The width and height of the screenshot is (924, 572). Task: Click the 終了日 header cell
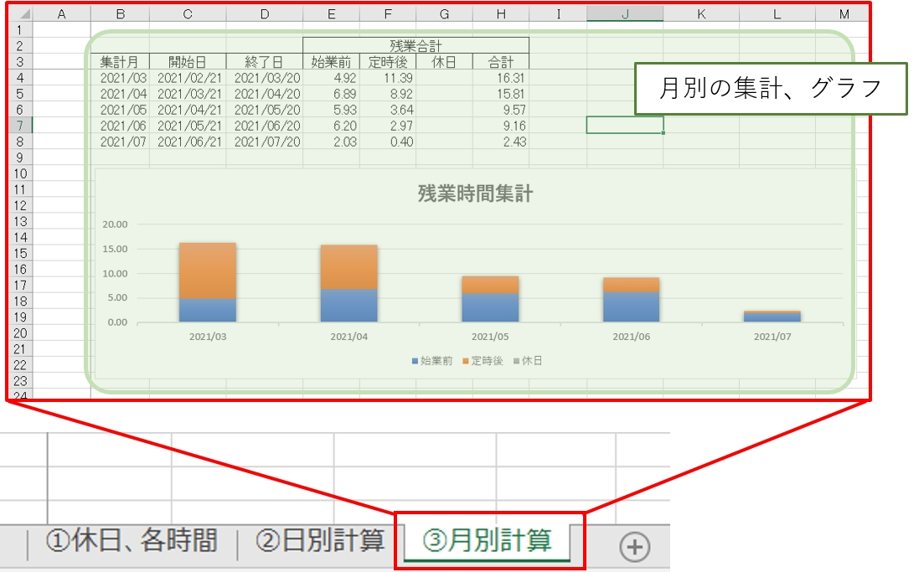(x=264, y=62)
